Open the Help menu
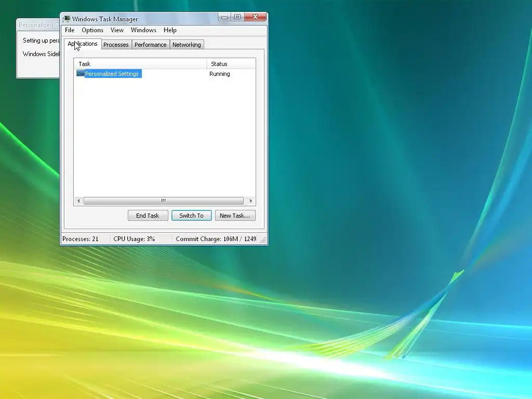 pos(170,30)
